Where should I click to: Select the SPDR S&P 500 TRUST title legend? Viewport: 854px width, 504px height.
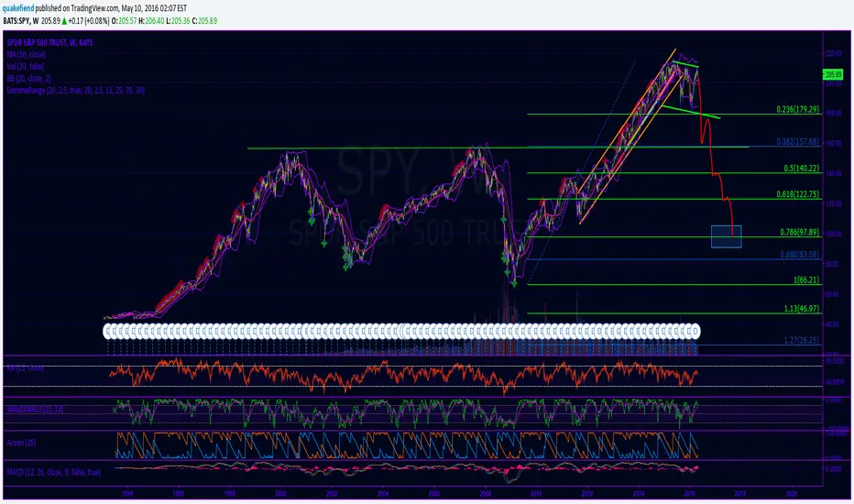[x=49, y=42]
